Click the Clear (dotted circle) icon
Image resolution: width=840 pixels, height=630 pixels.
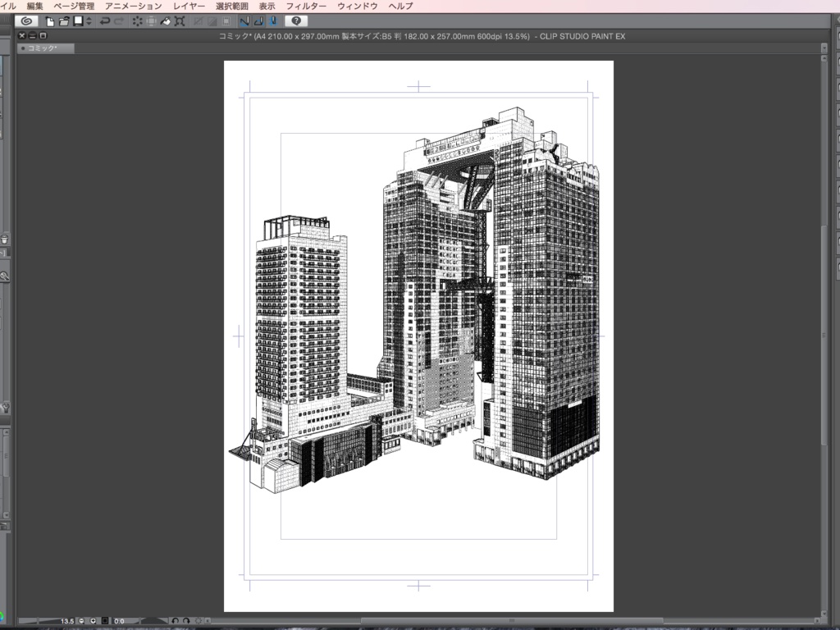pos(138,21)
